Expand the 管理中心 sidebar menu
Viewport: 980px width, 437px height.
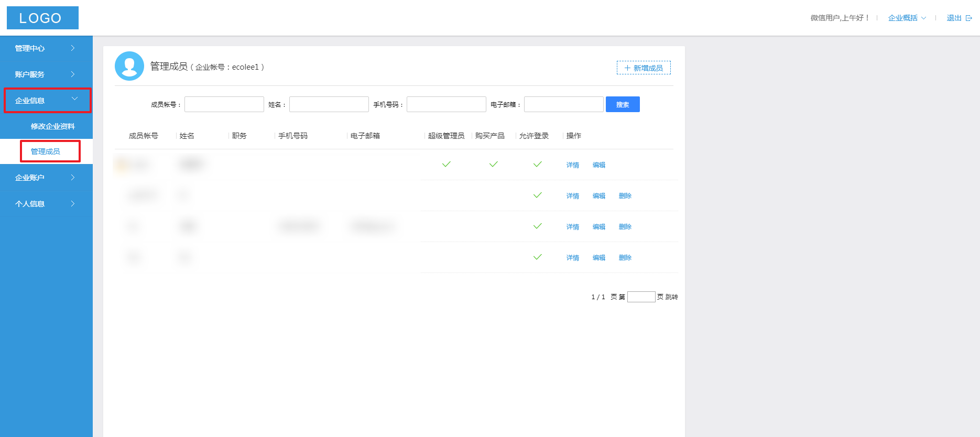46,48
